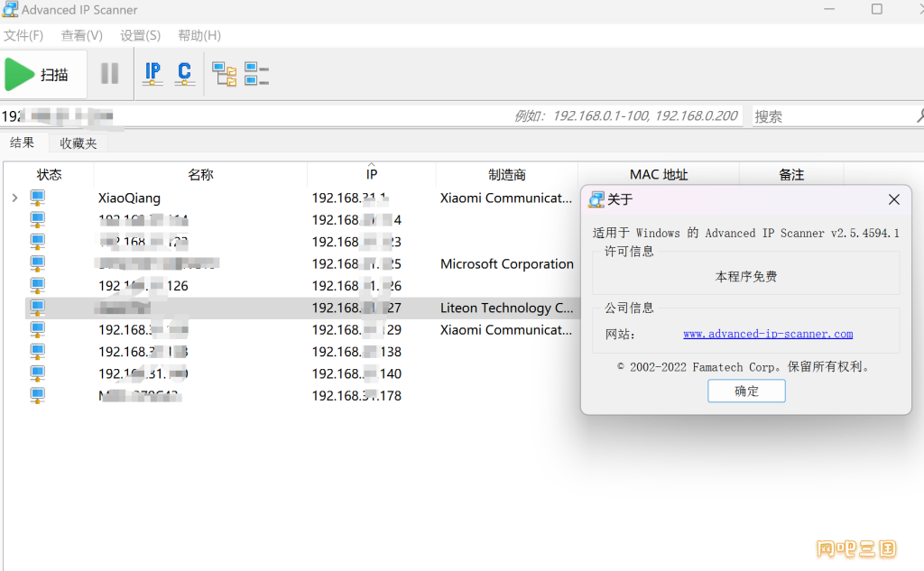Click the IP cell ending in 140
Screen dimensions: 924x571
point(356,373)
